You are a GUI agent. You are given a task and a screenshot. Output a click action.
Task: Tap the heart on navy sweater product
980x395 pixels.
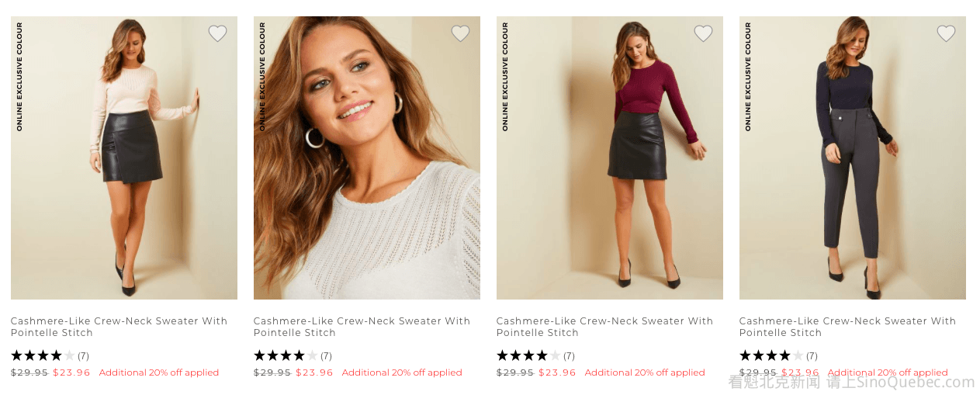pos(946,33)
